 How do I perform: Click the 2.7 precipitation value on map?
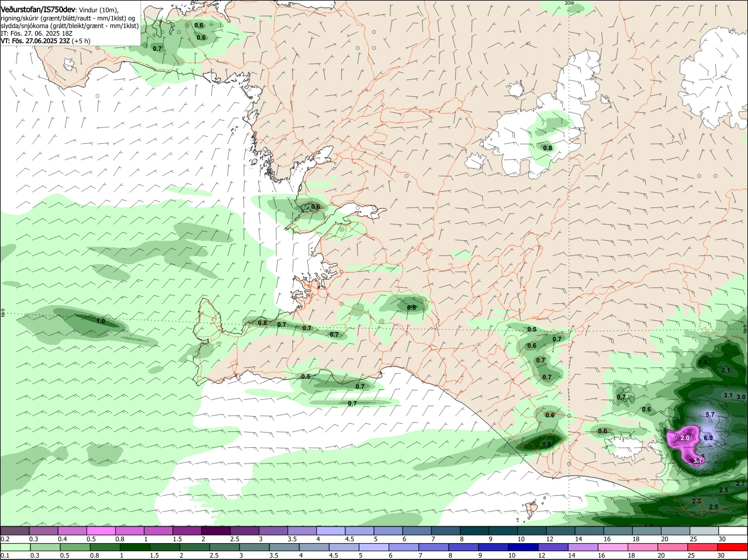tap(740, 483)
